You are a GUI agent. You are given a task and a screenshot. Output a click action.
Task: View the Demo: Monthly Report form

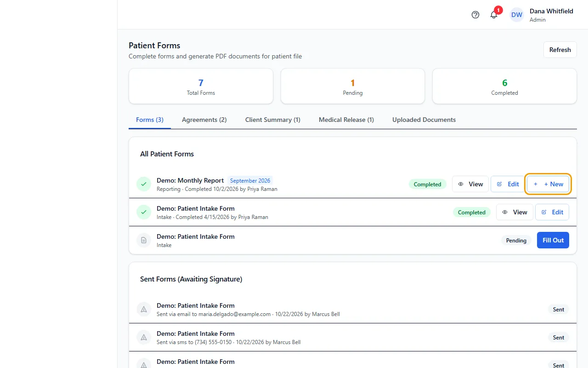tap(470, 184)
